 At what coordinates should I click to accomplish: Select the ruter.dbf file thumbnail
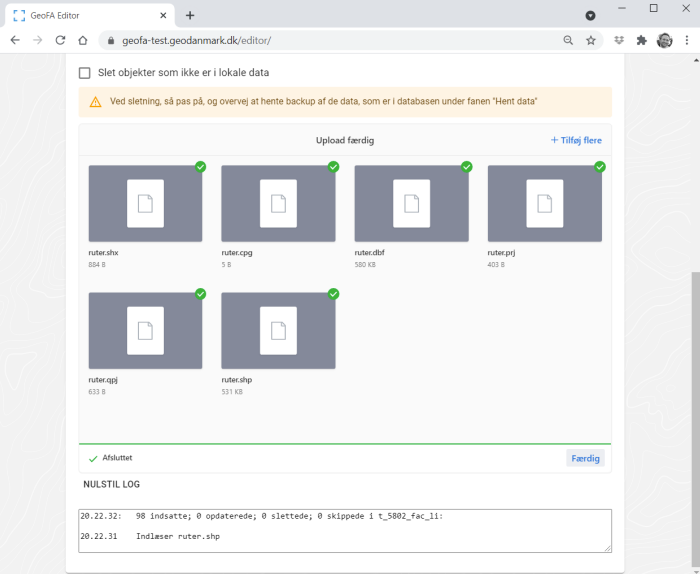tap(411, 204)
